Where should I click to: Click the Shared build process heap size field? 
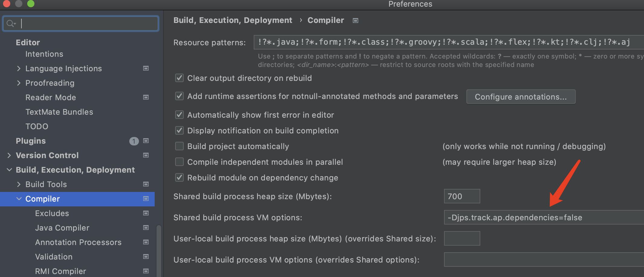(462, 196)
